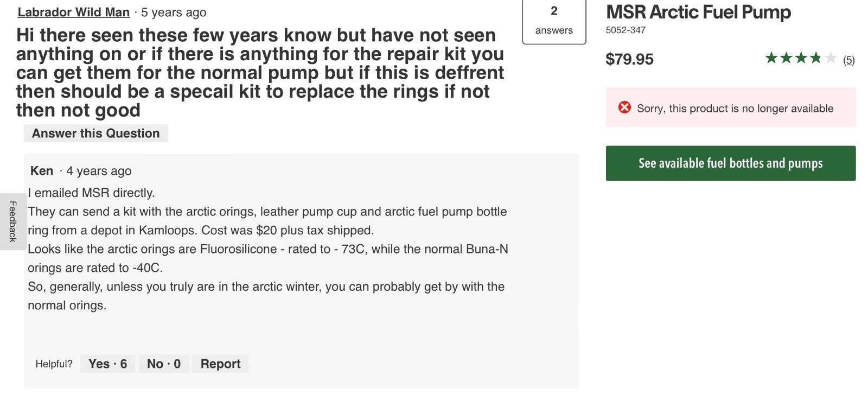The height and width of the screenshot is (395, 868).
Task: Click the product number 5052-347
Action: click(626, 30)
